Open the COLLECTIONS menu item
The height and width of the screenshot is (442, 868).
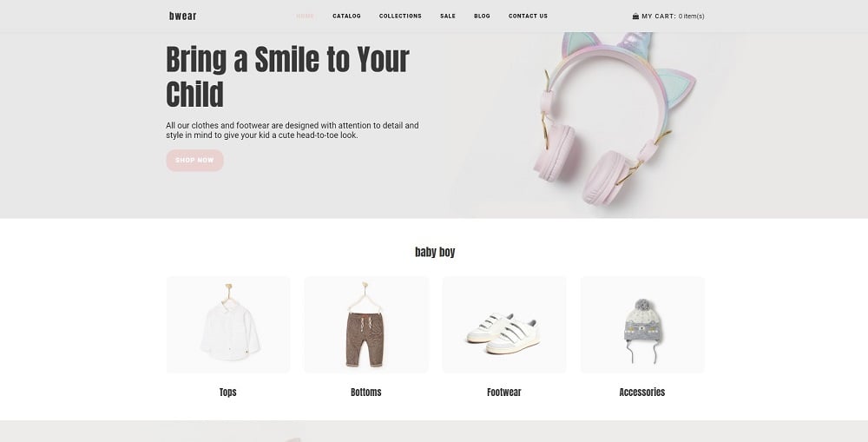[400, 16]
